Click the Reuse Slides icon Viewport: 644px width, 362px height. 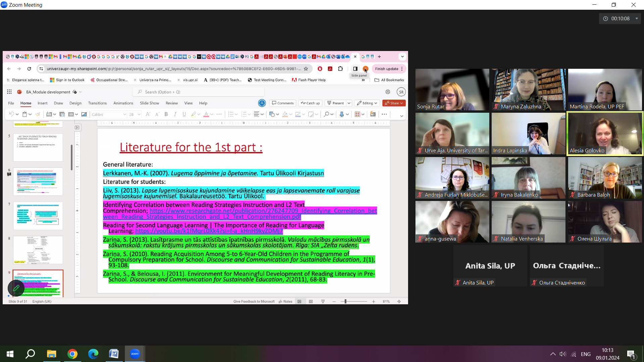(62, 114)
